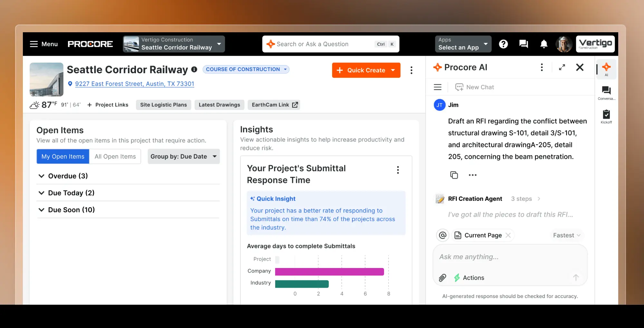Open the Group by Due Date dropdown
Viewport: 644px width, 328px height.
[x=184, y=156]
